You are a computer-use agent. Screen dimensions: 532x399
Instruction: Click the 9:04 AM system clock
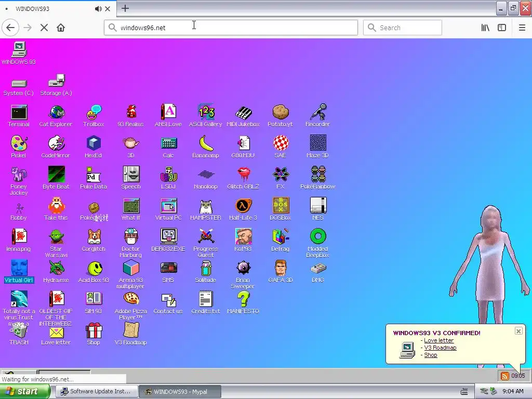[513, 391]
